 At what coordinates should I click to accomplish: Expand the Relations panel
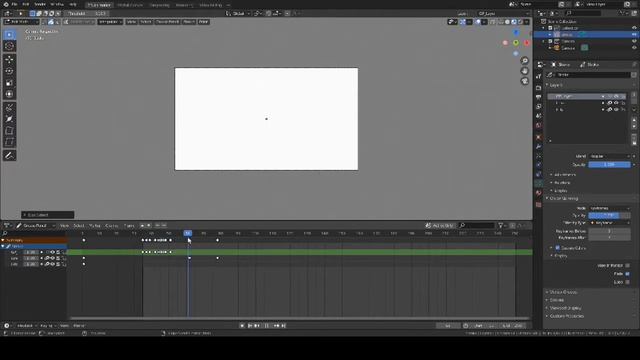(x=562, y=182)
